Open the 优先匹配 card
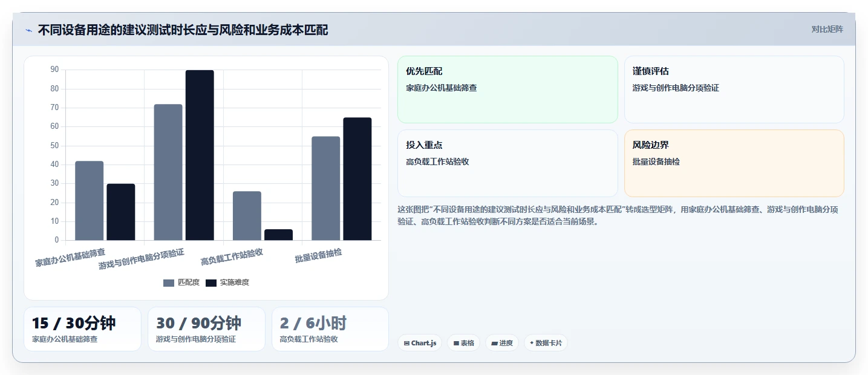 point(507,90)
